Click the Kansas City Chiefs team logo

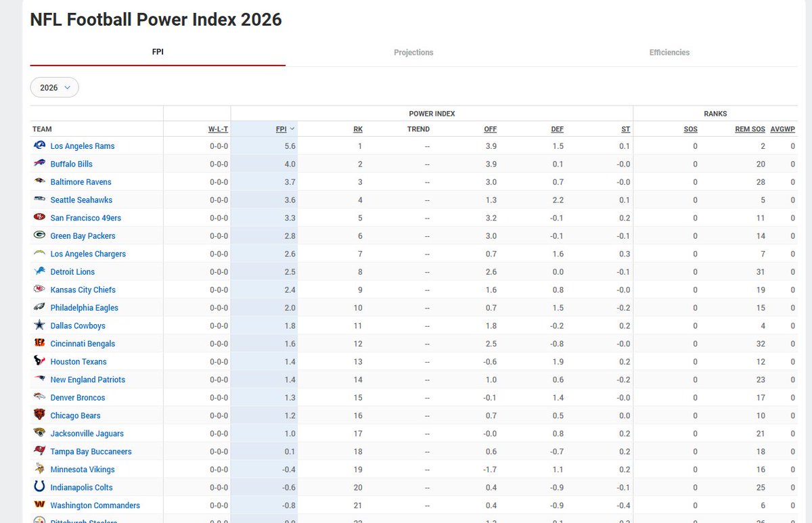coord(39,290)
